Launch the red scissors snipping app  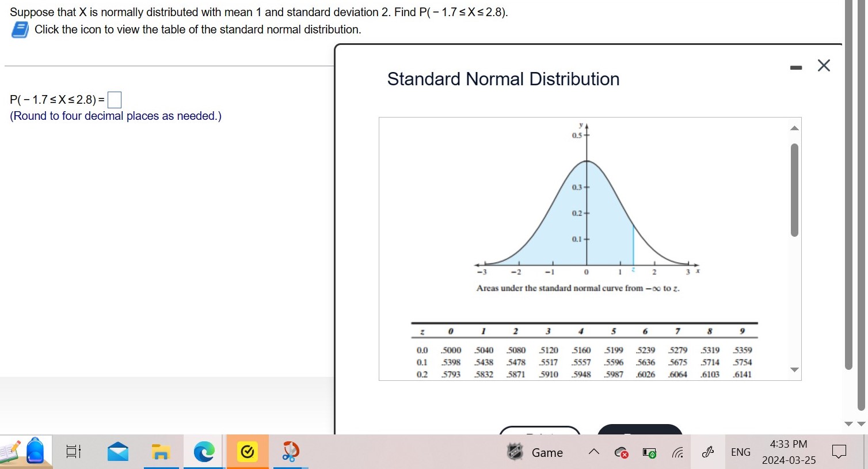tap(291, 452)
